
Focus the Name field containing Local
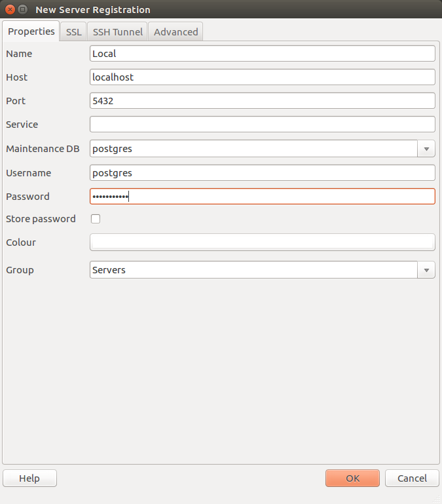click(262, 54)
